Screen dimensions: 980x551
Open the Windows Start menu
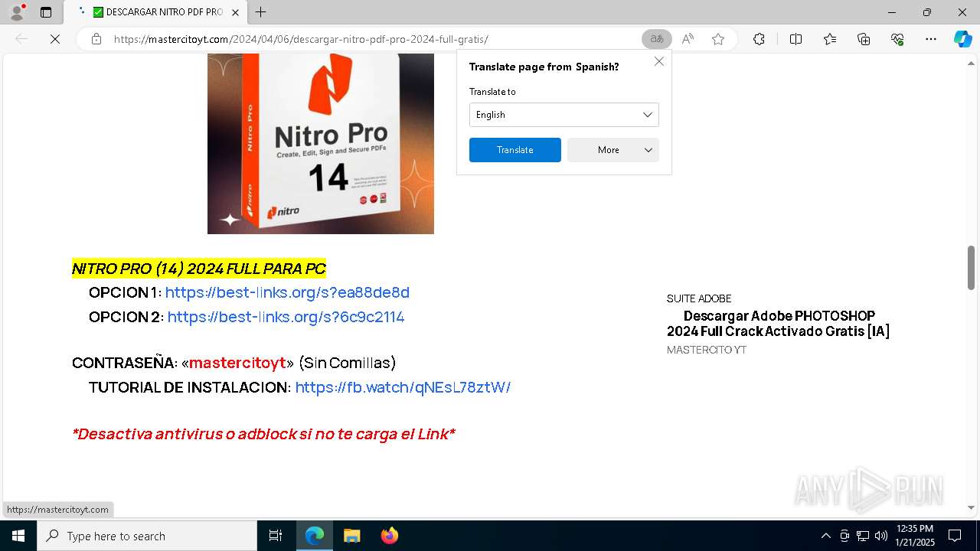(x=18, y=536)
